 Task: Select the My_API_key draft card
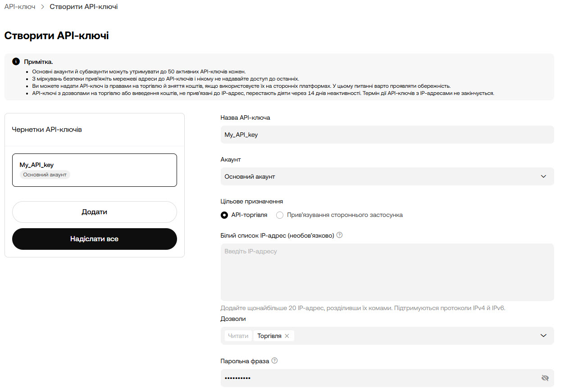[95, 170]
